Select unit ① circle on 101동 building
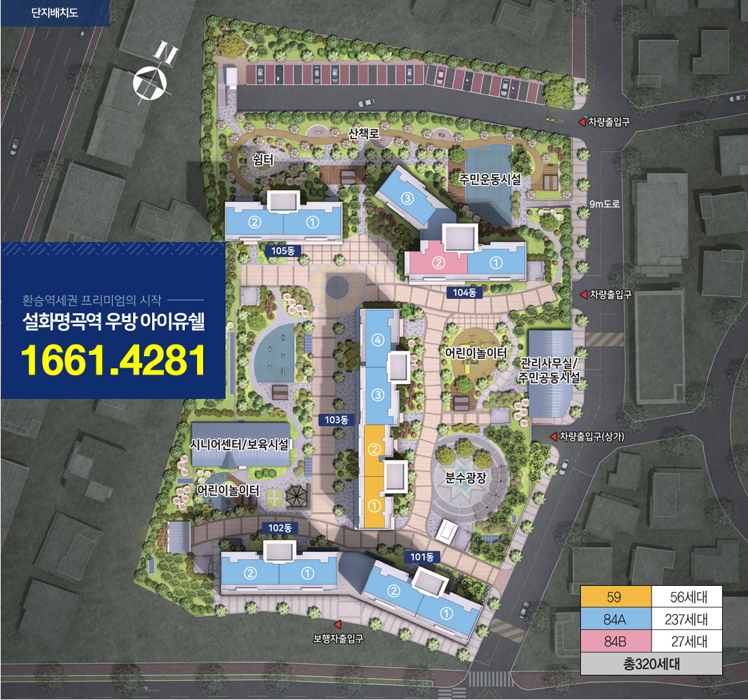 point(446,613)
